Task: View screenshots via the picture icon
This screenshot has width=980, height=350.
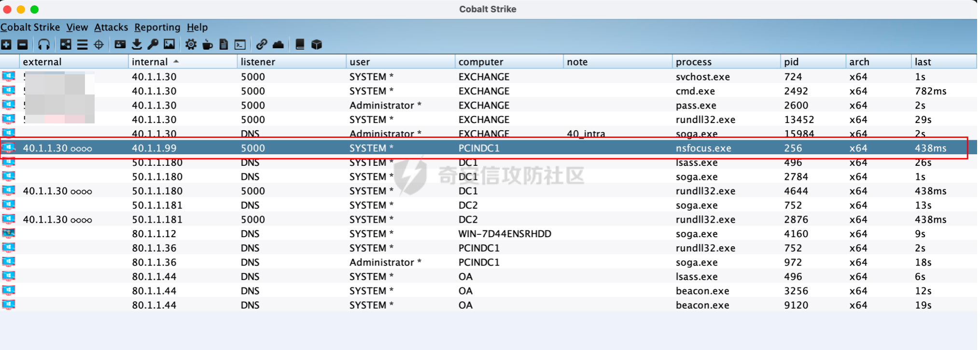Action: [x=169, y=45]
